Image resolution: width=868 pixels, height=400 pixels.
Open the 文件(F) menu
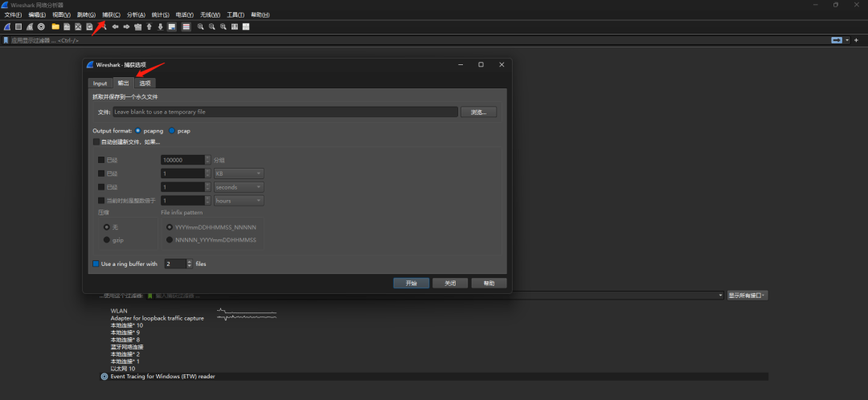14,14
